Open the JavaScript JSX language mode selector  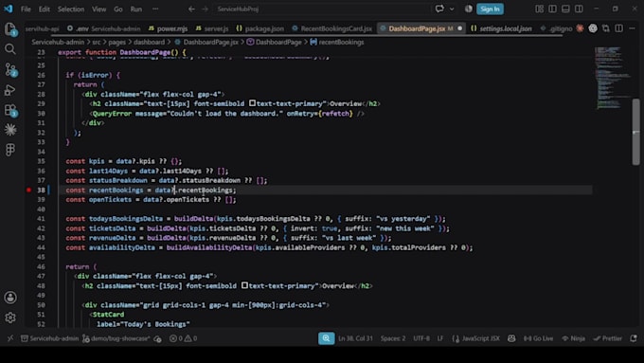pos(476,338)
